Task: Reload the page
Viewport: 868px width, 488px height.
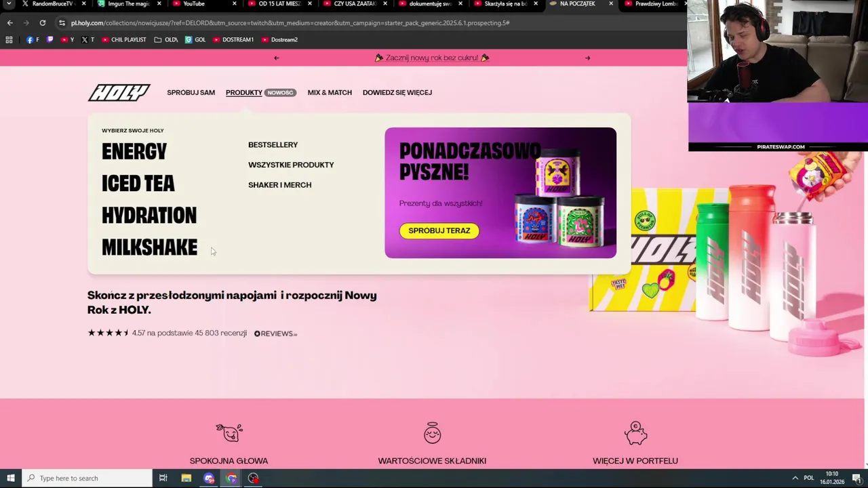Action: (42, 22)
